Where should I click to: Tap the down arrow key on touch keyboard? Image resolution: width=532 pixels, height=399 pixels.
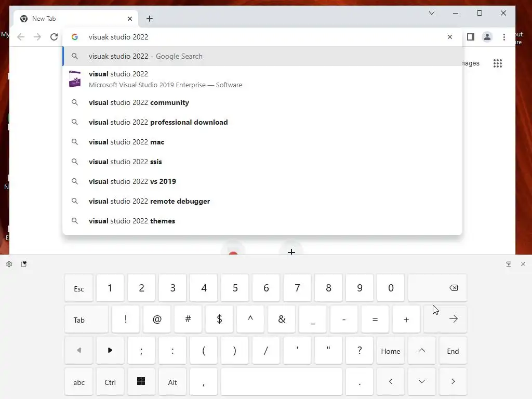pyautogui.click(x=422, y=382)
